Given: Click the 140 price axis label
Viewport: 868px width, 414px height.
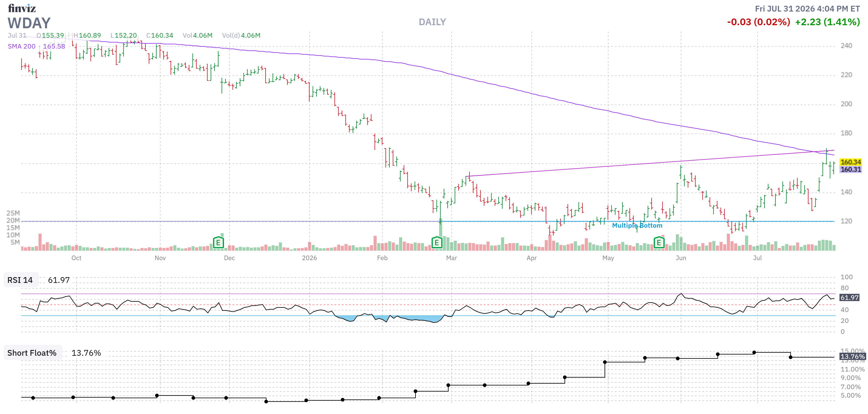Looking at the screenshot, I should point(846,192).
